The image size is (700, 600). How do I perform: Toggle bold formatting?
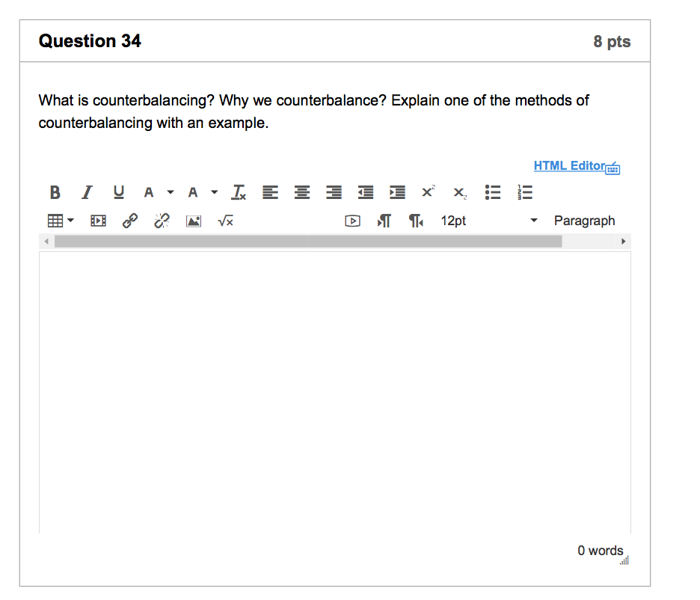[55, 192]
